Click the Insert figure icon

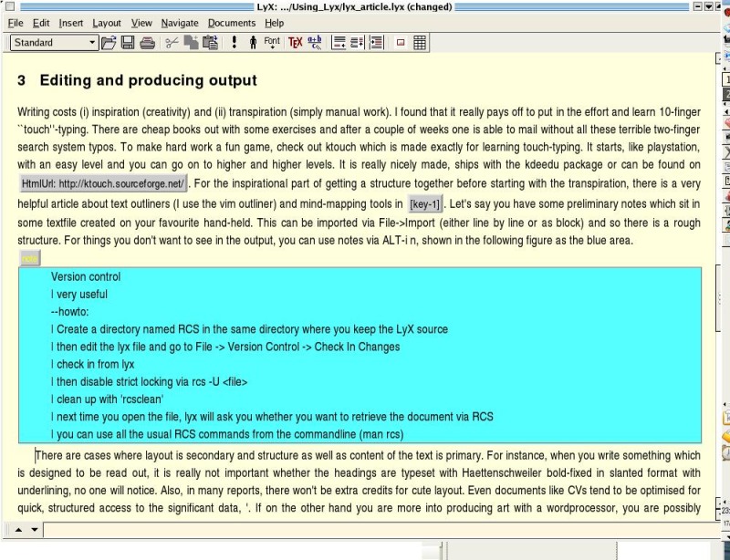(400, 42)
